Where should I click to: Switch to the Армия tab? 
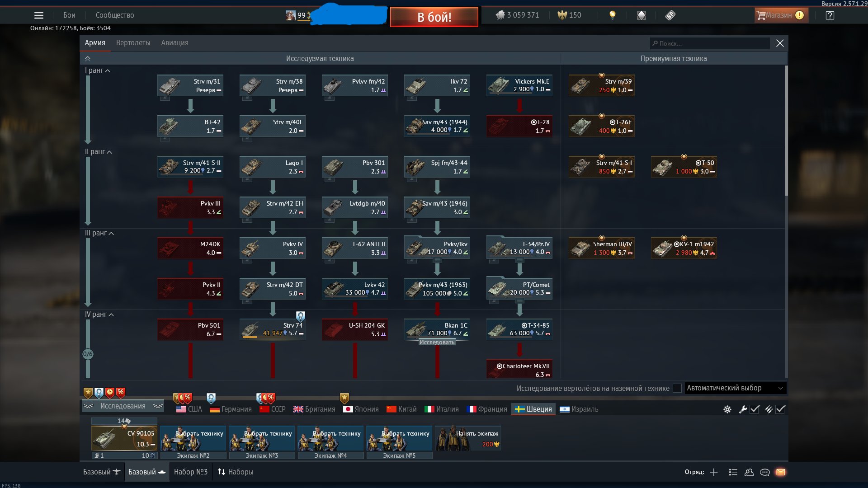(x=95, y=43)
